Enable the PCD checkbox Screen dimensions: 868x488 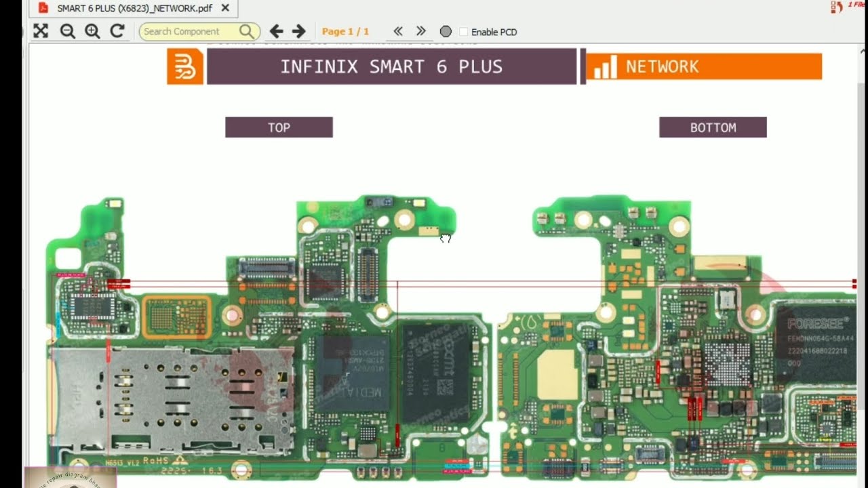(464, 32)
